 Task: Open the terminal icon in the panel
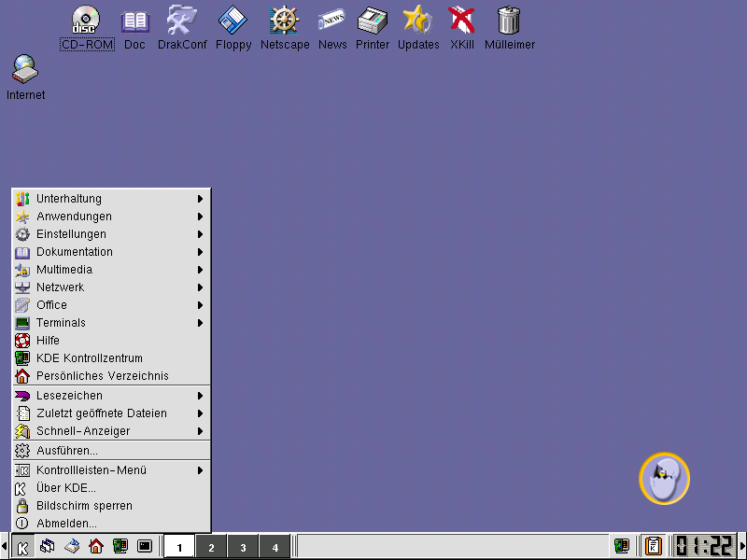[x=145, y=546]
